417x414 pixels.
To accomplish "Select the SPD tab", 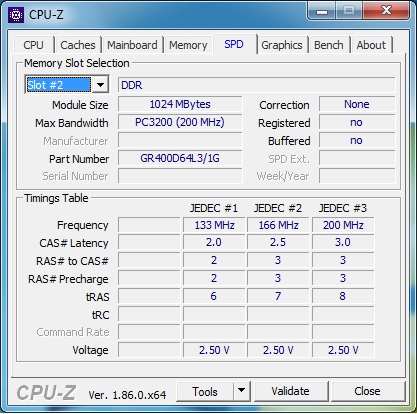I will coord(234,44).
